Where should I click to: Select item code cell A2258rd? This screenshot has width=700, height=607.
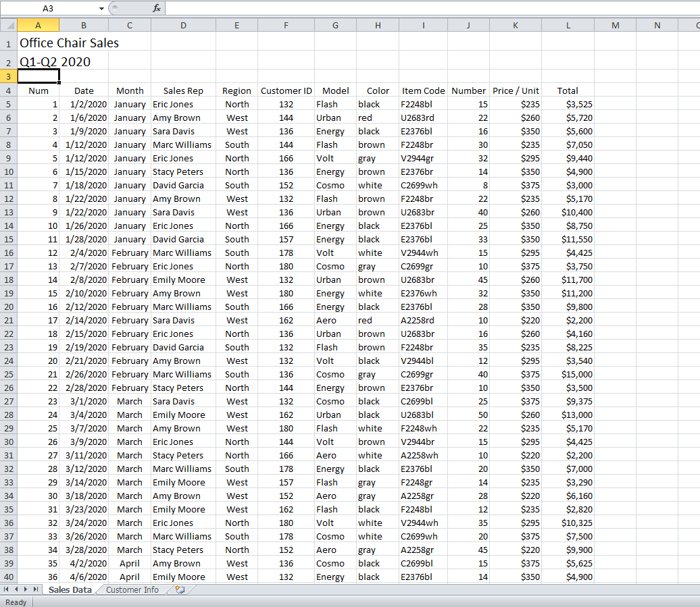click(x=423, y=320)
